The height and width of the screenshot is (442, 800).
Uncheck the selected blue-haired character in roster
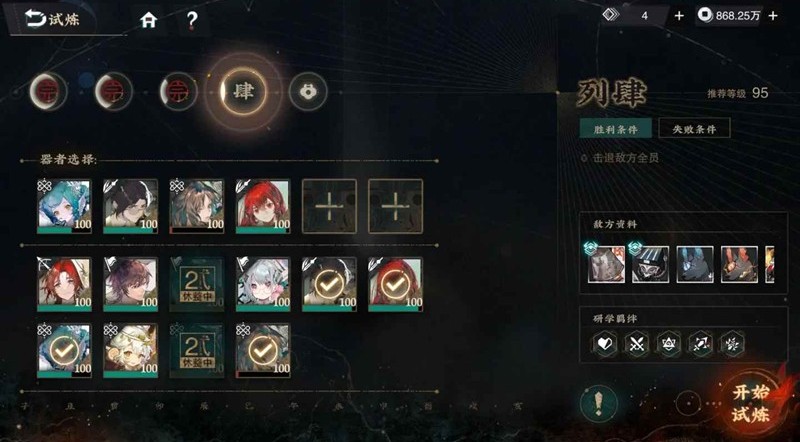point(64,351)
